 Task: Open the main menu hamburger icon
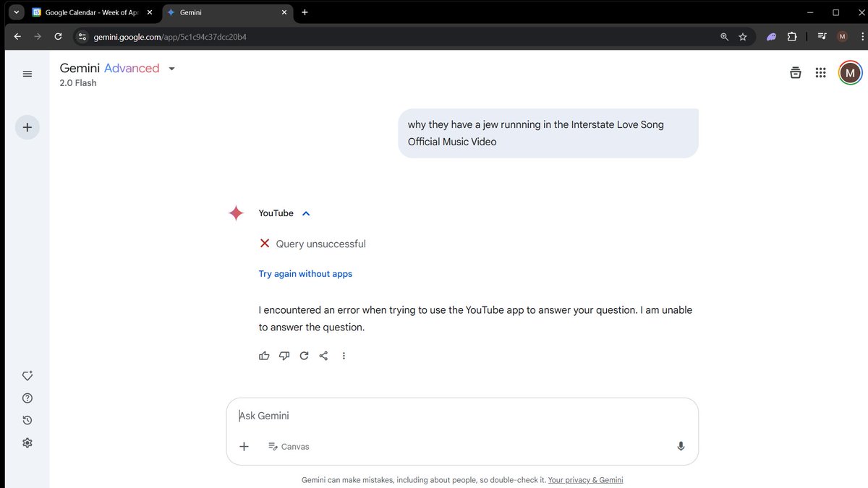coord(27,74)
